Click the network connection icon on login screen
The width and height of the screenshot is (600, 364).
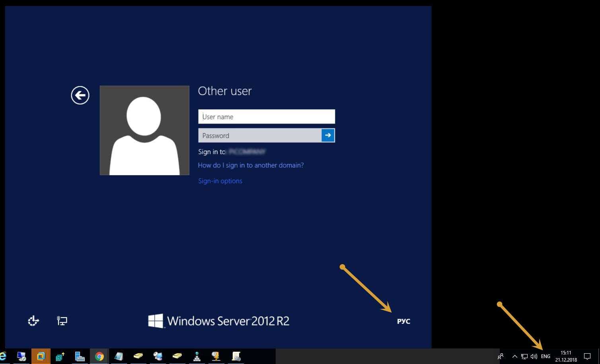(62, 321)
